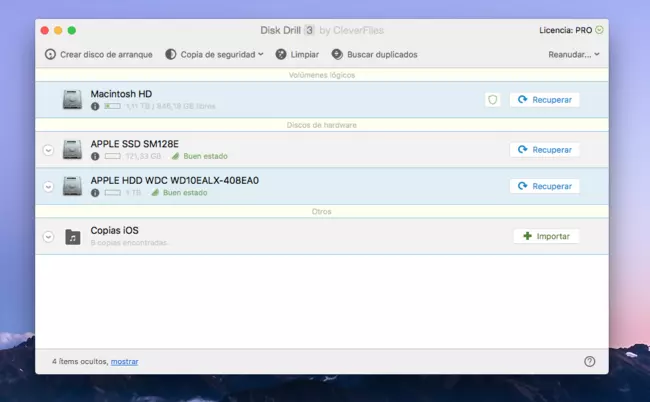Click the Licencia: PRO label

pyautogui.click(x=565, y=30)
